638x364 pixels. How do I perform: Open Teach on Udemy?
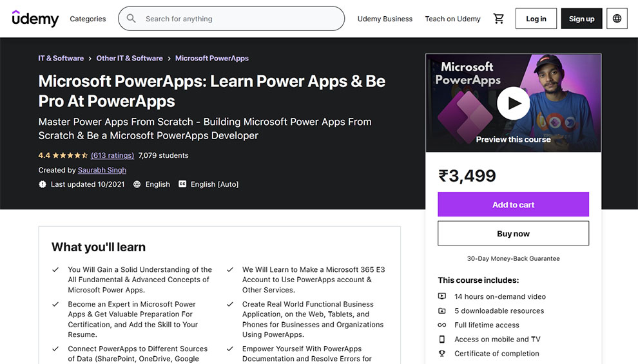pyautogui.click(x=452, y=19)
